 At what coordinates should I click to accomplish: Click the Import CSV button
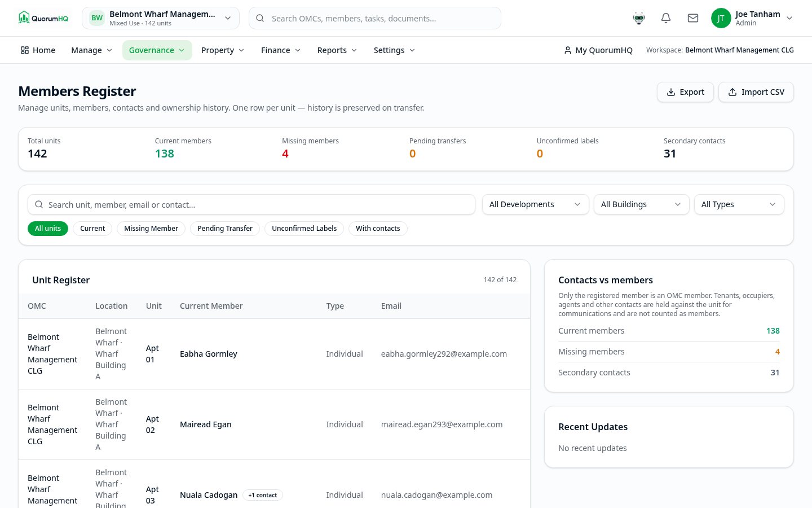756,92
